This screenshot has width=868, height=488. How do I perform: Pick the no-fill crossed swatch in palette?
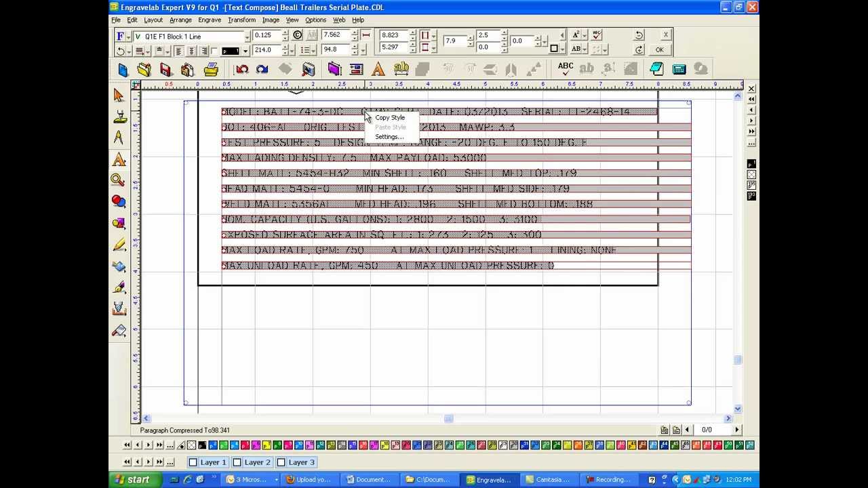click(191, 445)
